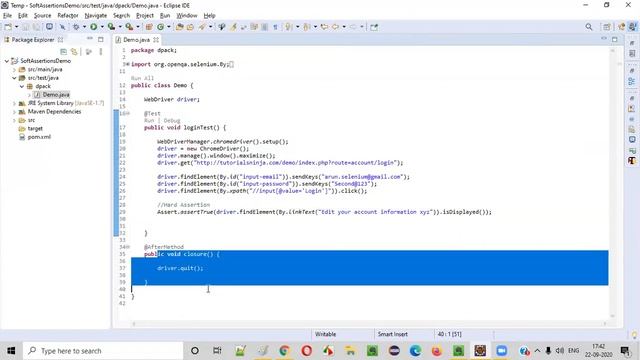Image resolution: width=640 pixels, height=360 pixels.
Task: Click the green Run button
Action: (93, 27)
